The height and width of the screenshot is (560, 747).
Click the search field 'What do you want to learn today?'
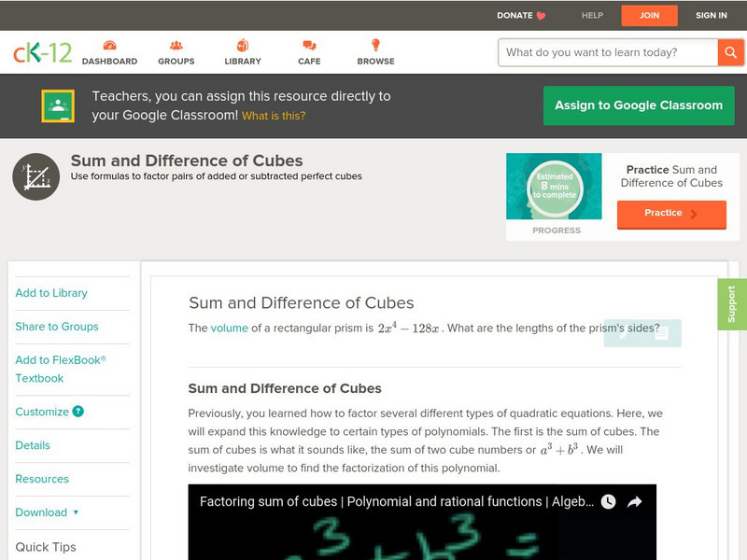608,52
